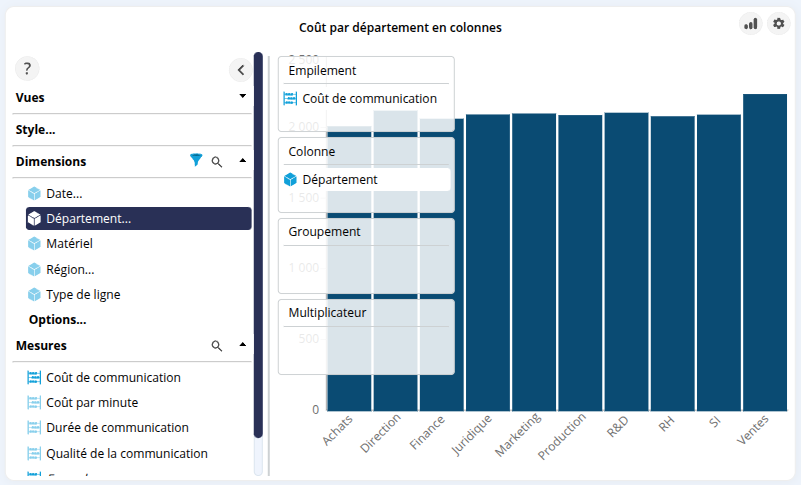The image size is (801, 485).
Task: Expand the Vues dropdown arrow
Action: pyautogui.click(x=242, y=97)
